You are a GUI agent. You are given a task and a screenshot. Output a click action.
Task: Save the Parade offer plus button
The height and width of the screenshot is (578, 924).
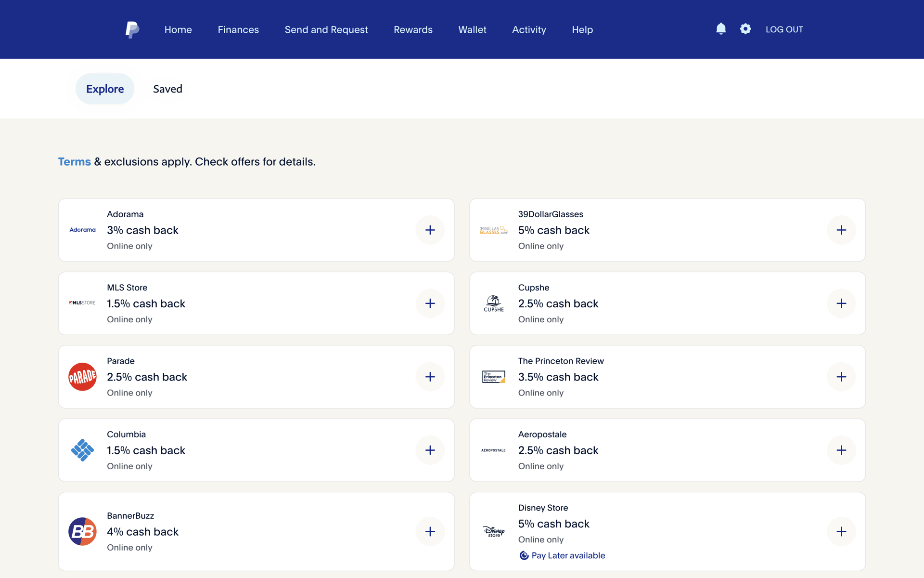point(430,377)
